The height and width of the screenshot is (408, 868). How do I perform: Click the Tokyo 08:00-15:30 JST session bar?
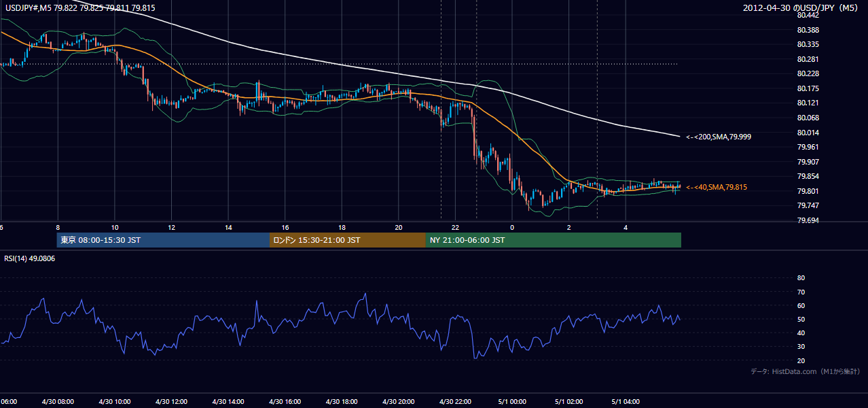pyautogui.click(x=163, y=240)
